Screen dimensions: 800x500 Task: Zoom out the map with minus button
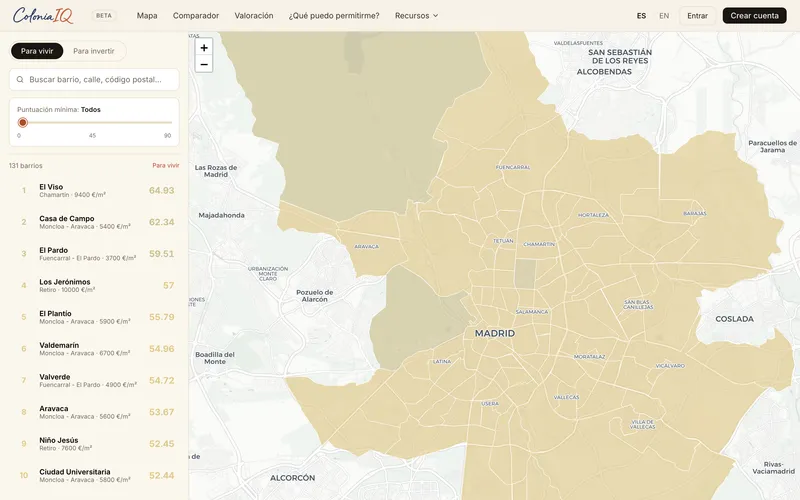coord(204,64)
